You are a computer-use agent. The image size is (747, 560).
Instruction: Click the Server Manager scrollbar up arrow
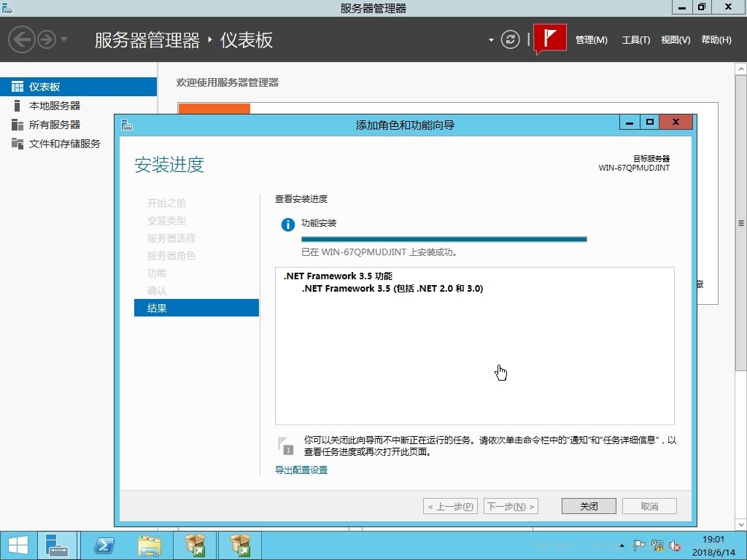tap(741, 69)
